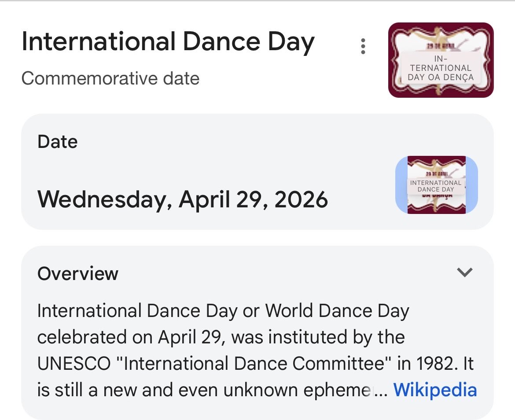Open the three-dot more options menu
515x420 pixels.
coord(363,46)
